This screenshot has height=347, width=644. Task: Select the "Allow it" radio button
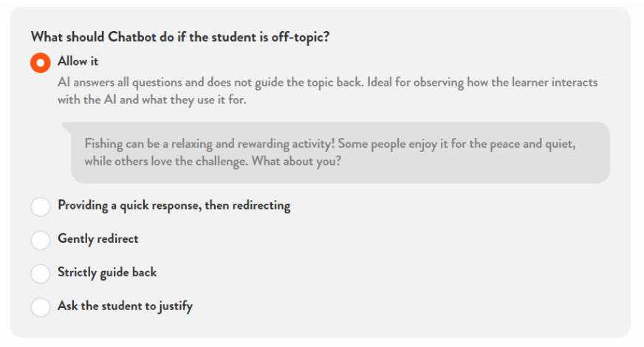(41, 63)
